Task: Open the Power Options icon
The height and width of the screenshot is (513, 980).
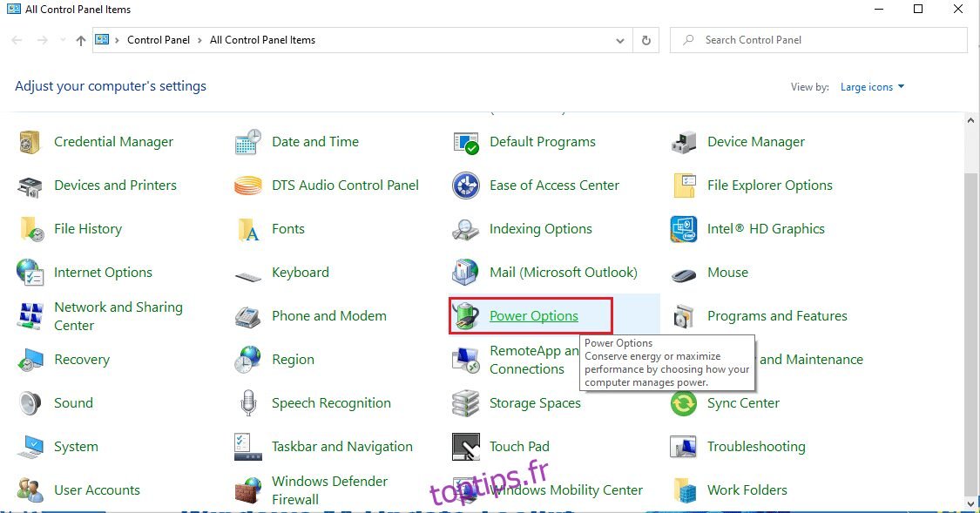Action: click(466, 316)
